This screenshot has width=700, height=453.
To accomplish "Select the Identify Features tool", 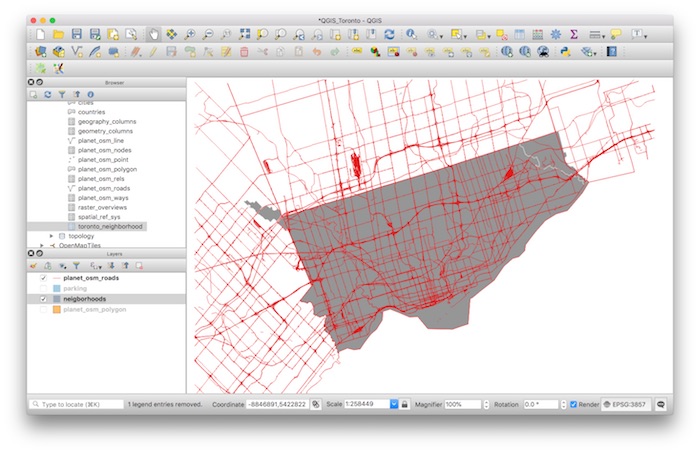I will [411, 34].
